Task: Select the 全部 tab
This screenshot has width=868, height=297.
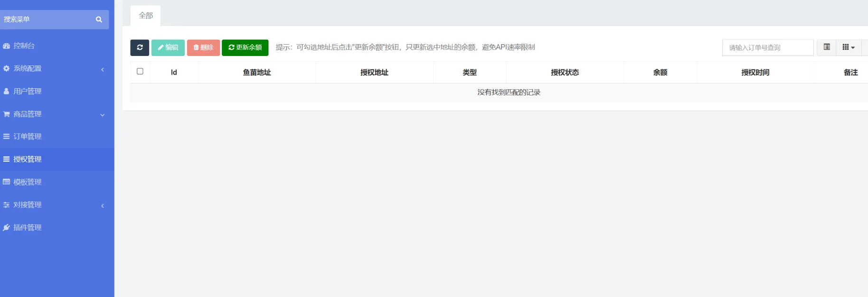Action: [x=146, y=16]
